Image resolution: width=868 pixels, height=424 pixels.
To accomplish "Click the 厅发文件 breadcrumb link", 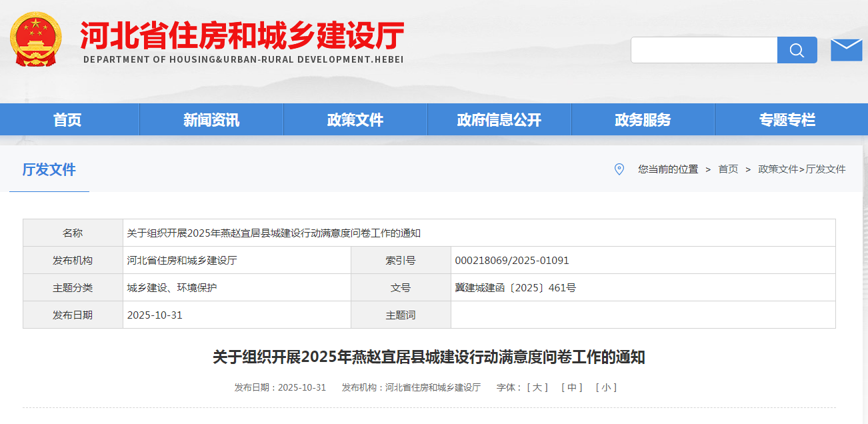I will pyautogui.click(x=825, y=169).
